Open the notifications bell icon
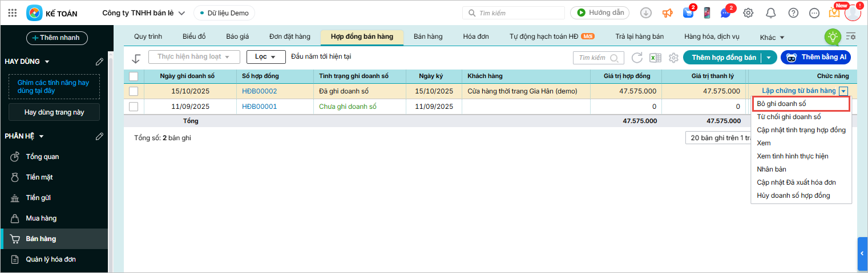This screenshot has width=868, height=273. [x=770, y=13]
